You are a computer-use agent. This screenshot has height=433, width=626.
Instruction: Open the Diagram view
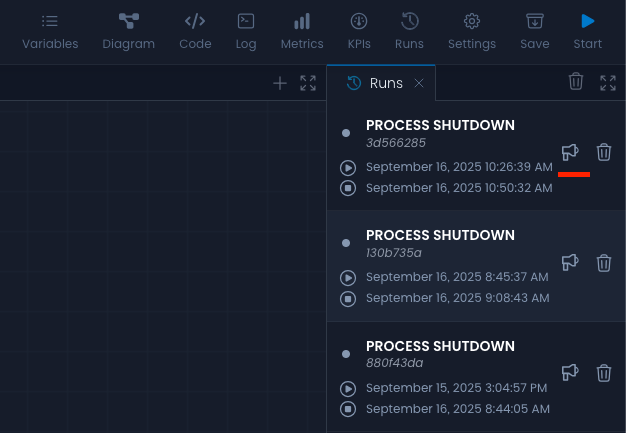128,31
